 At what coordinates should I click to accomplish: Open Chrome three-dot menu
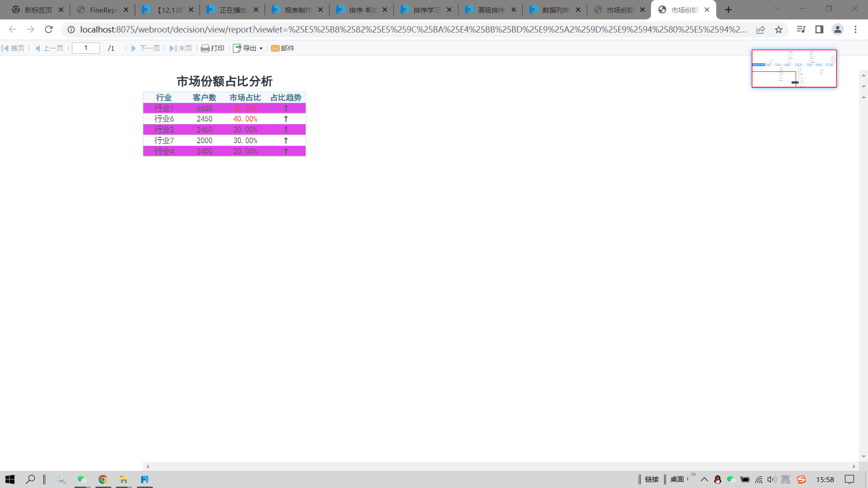[x=855, y=30]
